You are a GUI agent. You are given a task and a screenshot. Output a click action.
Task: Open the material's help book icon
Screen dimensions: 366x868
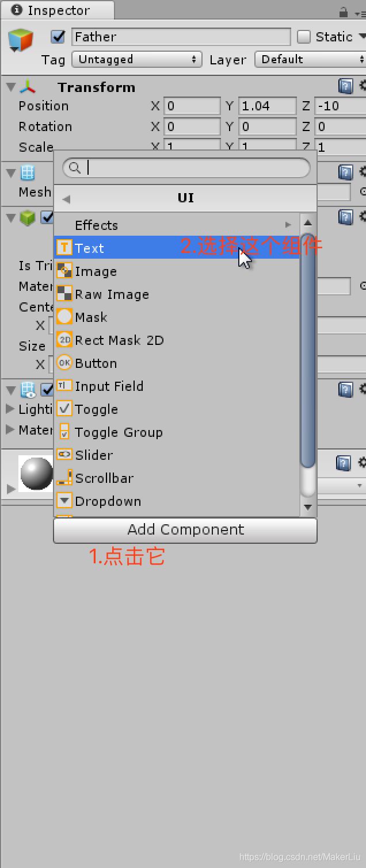pos(344,463)
